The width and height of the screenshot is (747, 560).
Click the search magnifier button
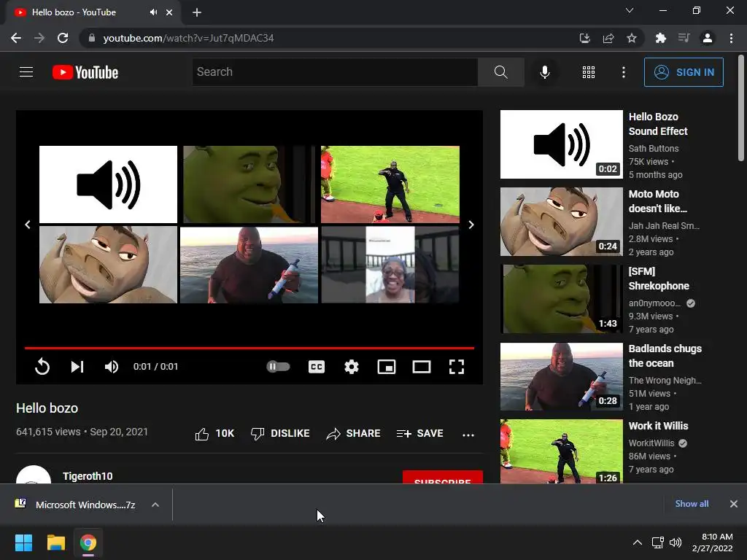[x=500, y=72]
